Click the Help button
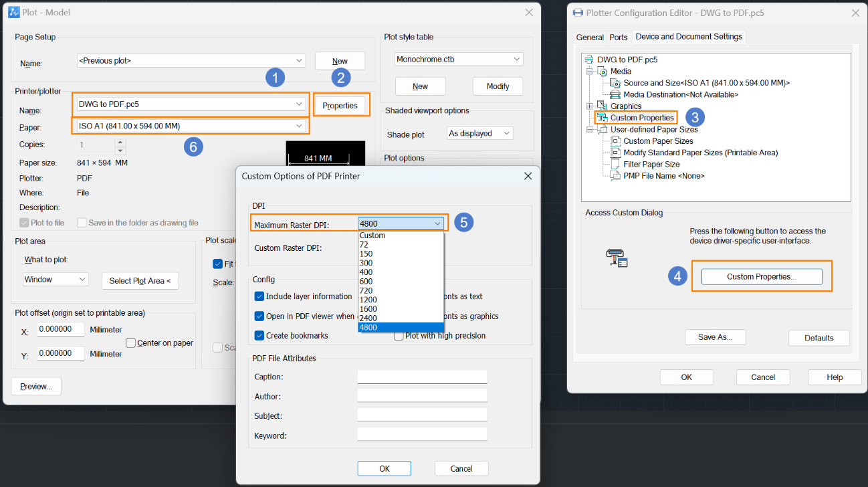Screen dimensions: 868x487 click(x=835, y=377)
